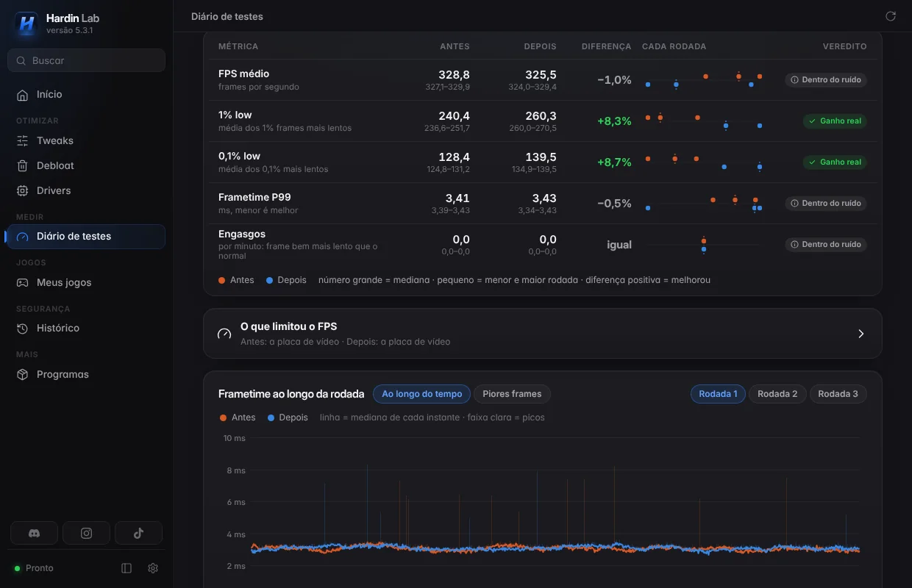Switch the chart to Rodada 3
Screen dimensions: 912x588
[838, 394]
